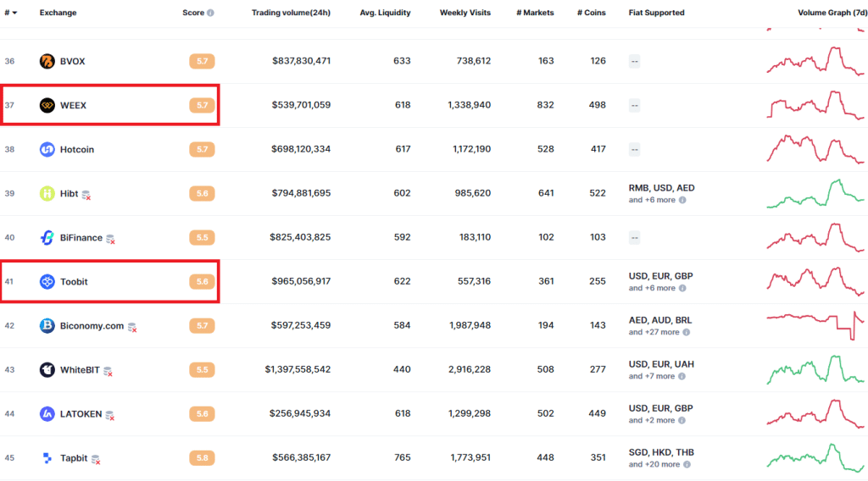Click the Hotcoin exchange logo
Image resolution: width=868 pixels, height=481 pixels.
[x=47, y=149]
